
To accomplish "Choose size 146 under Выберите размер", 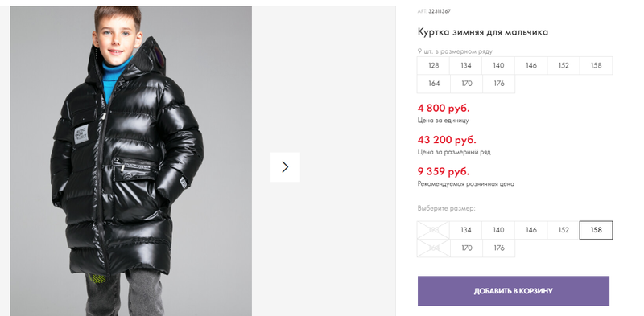I will (x=530, y=230).
